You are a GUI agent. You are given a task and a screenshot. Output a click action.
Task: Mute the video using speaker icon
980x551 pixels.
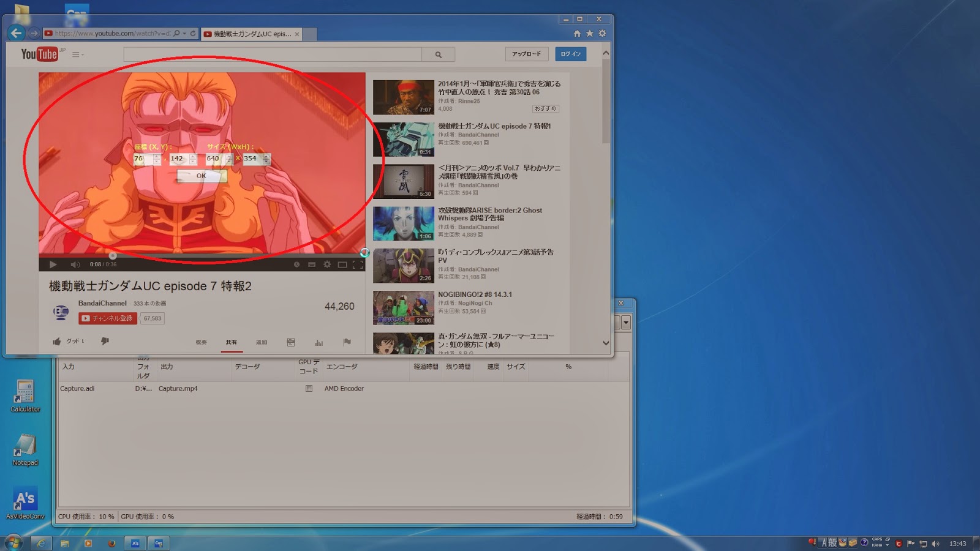click(x=75, y=264)
